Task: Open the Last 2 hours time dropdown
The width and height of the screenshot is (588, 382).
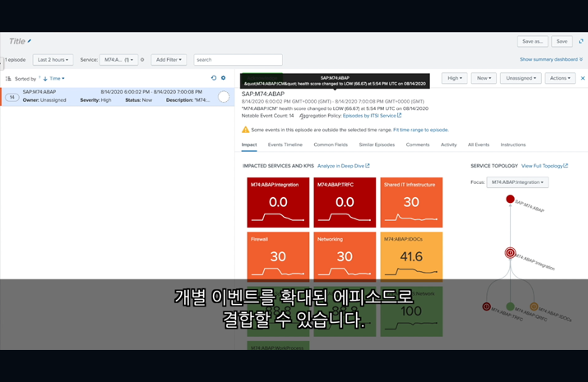Action: 53,59
